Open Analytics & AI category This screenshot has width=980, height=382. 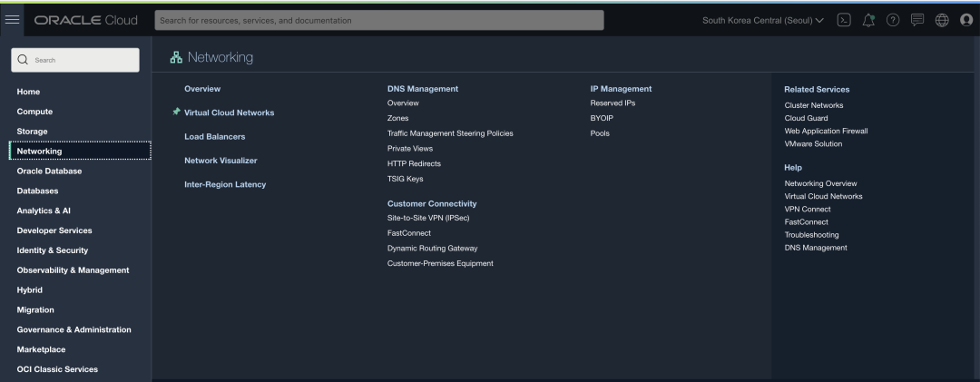(x=44, y=211)
